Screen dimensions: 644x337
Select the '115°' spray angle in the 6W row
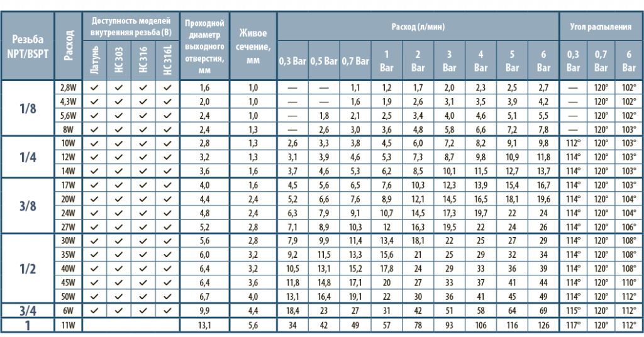[573, 311]
